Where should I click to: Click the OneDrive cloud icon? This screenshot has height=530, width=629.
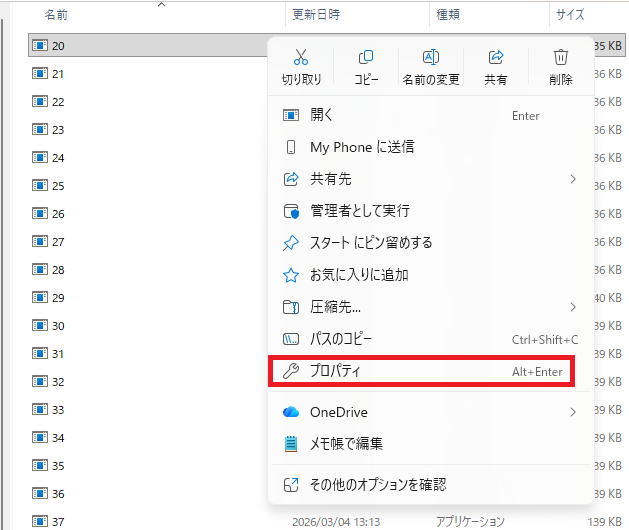(x=291, y=412)
